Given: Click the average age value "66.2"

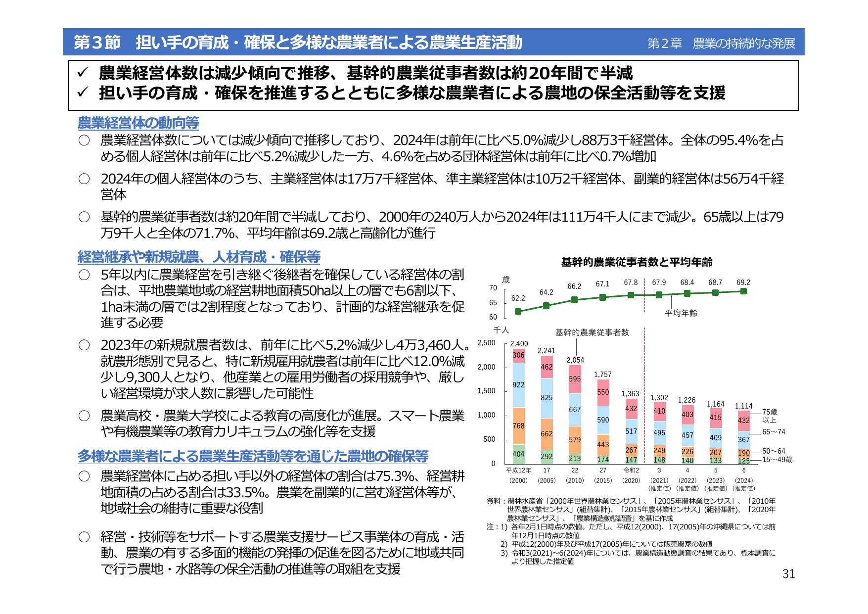Looking at the screenshot, I should click(574, 286).
